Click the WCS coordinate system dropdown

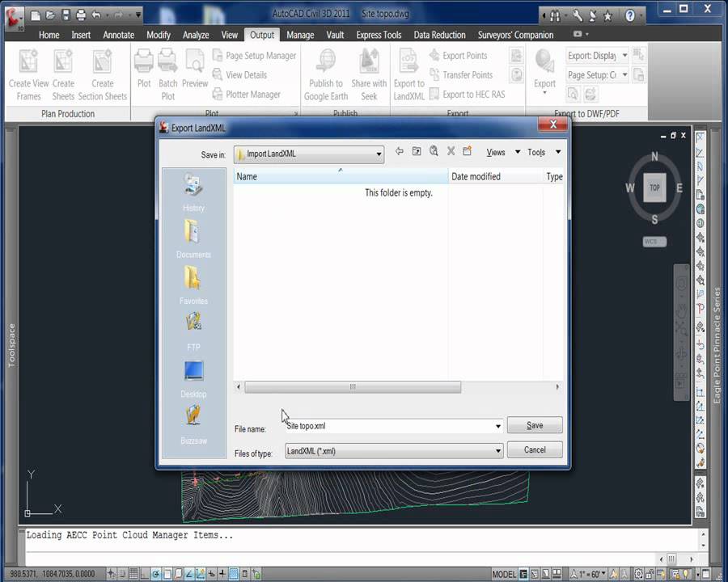pos(654,242)
